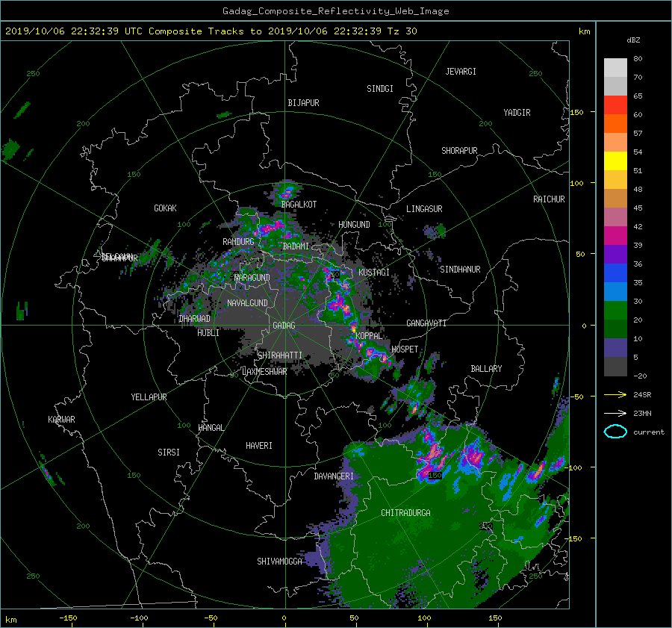The image size is (672, 628).
Task: Click the 51 dBZ yellow color swatch
Action: tap(615, 161)
